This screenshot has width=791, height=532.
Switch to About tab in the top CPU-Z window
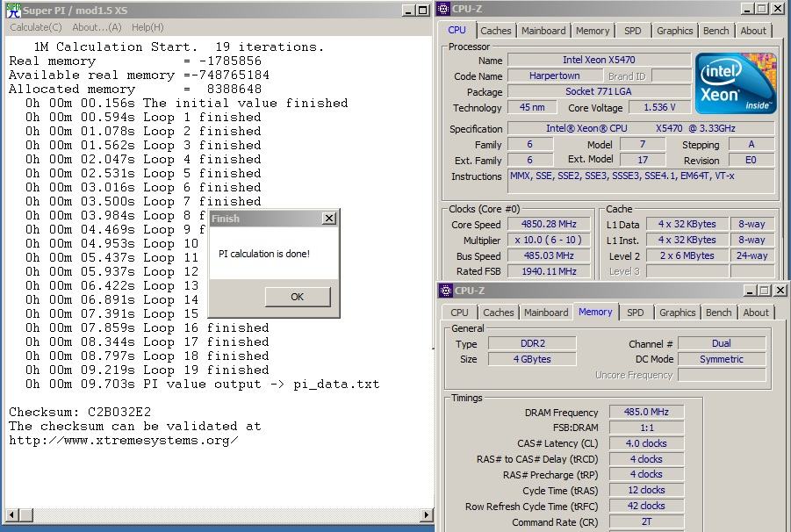point(753,31)
